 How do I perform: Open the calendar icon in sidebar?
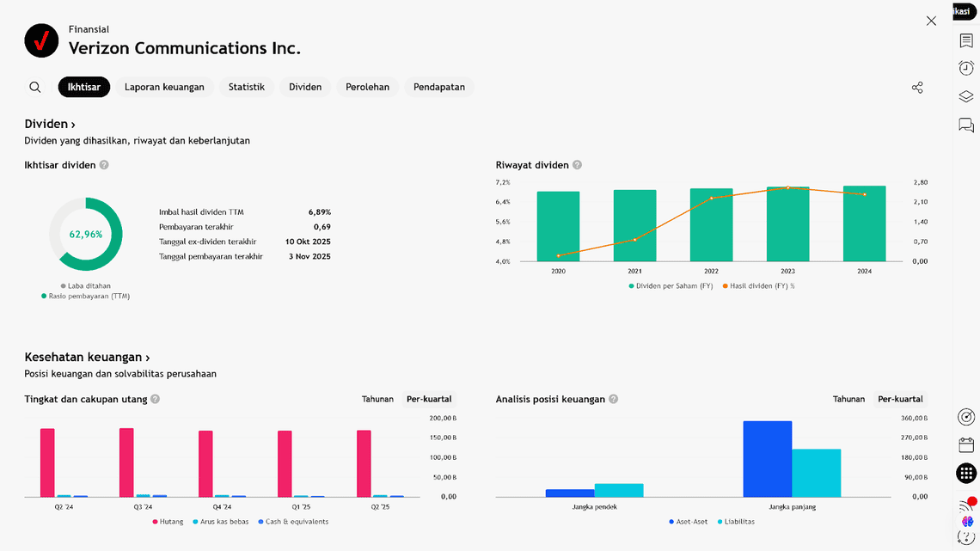pos(966,445)
